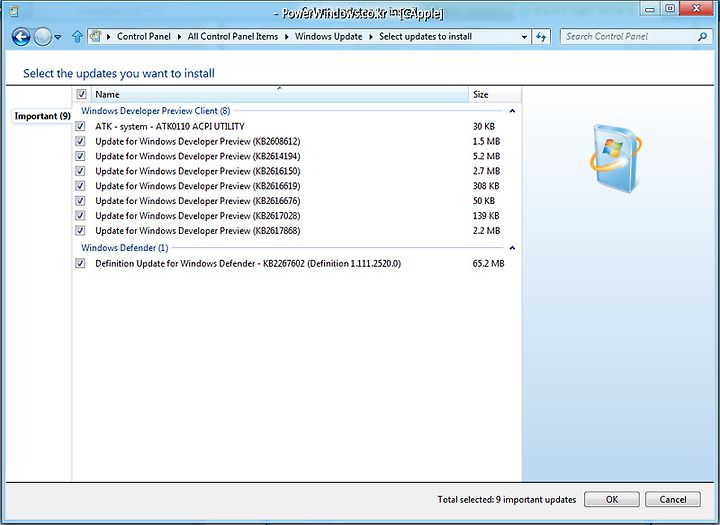Refresh the address bar location
Viewport: 720px width, 525px height.
click(x=541, y=37)
